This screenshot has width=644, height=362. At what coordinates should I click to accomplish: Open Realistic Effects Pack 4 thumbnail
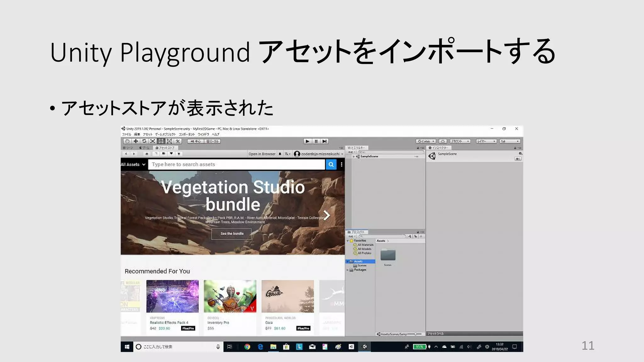172,296
